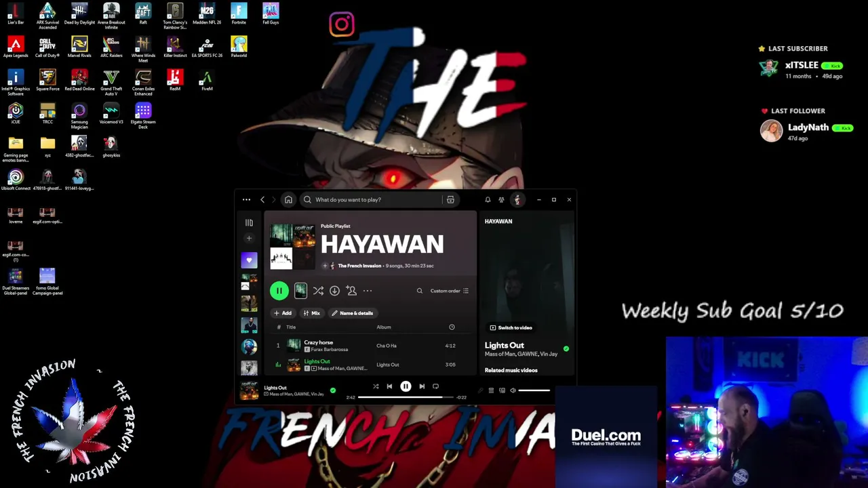The height and width of the screenshot is (488, 868).
Task: Open the Browse icon in Spotify's search bar
Action: pyautogui.click(x=450, y=200)
